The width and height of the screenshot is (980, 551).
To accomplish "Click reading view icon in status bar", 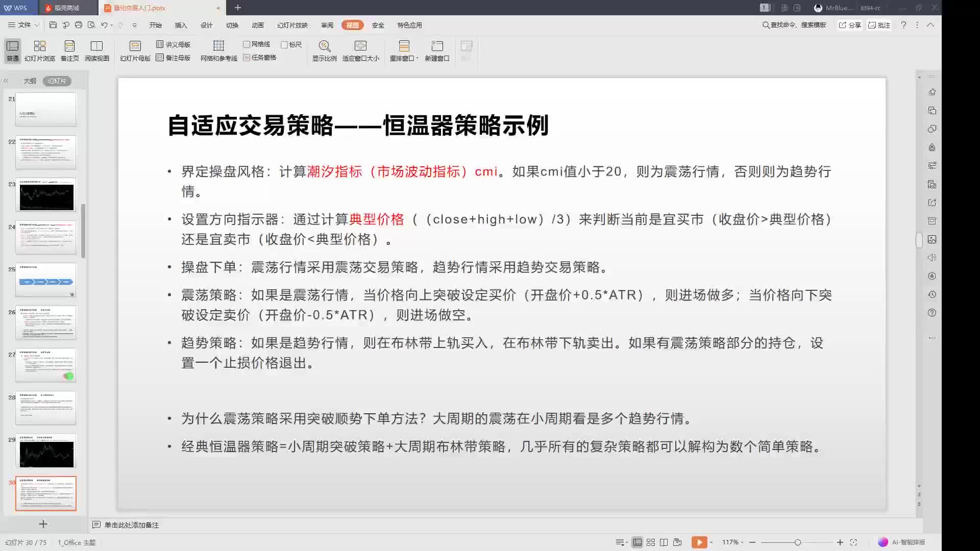I will tap(664, 542).
